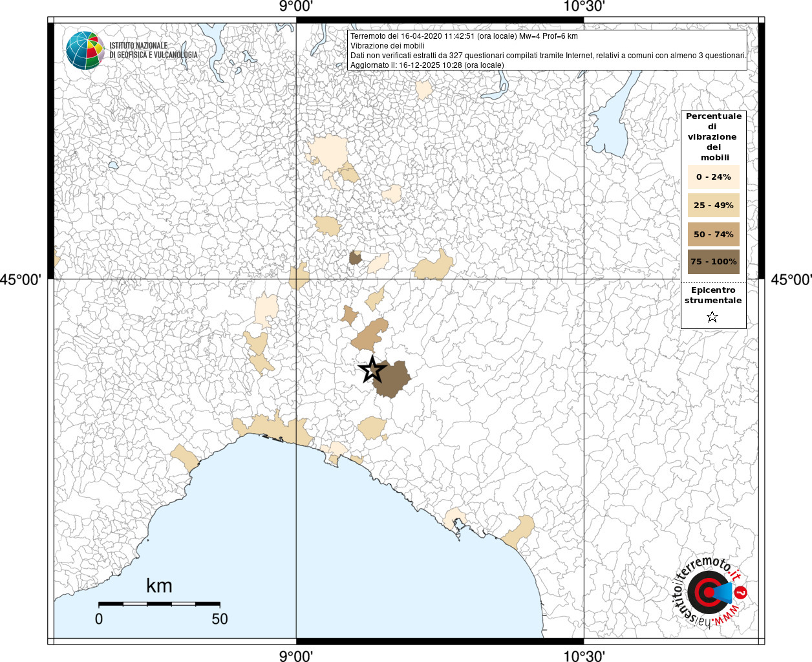Select the 50 - 74% legend swatch

click(714, 234)
